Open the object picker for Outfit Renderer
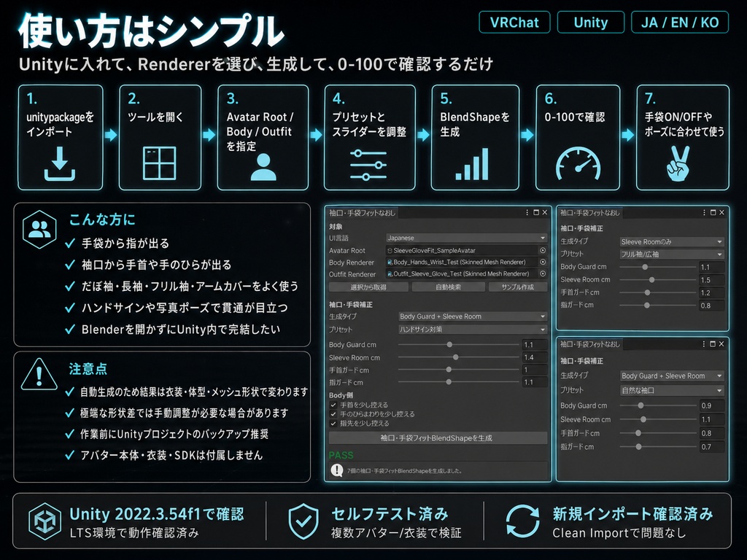 click(x=543, y=274)
